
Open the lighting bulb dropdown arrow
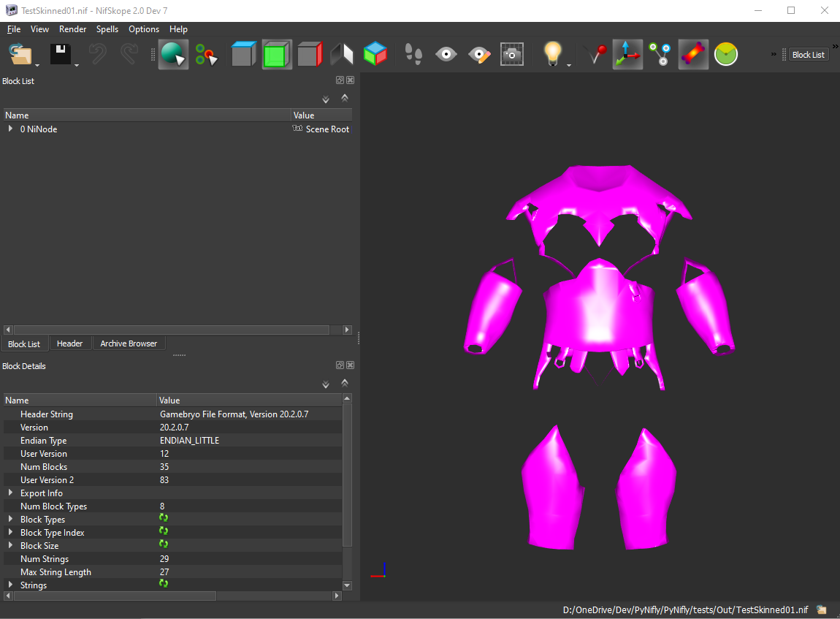point(569,65)
